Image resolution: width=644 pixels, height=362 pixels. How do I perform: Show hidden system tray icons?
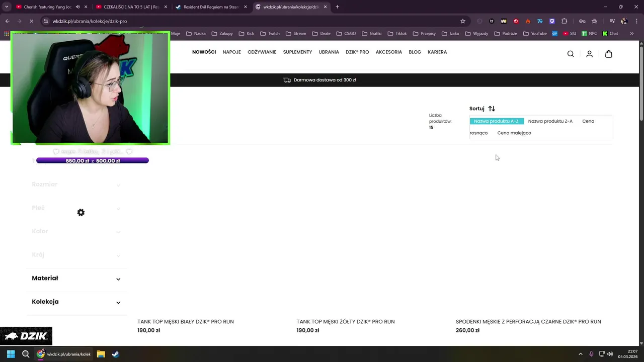point(580,354)
